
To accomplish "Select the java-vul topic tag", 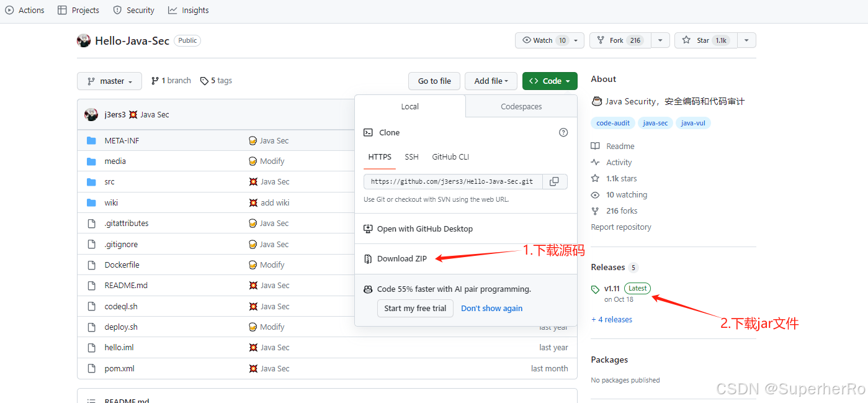I will (693, 123).
